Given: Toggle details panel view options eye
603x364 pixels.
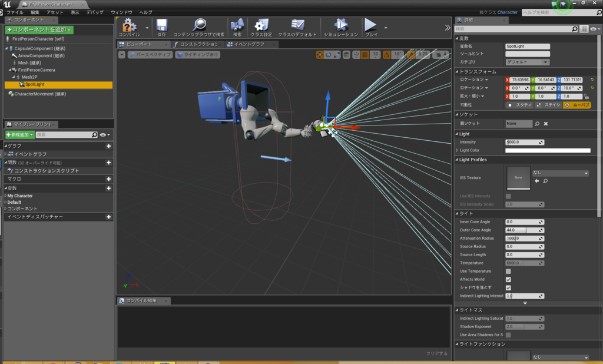Looking at the screenshot, I should pyautogui.click(x=594, y=29).
